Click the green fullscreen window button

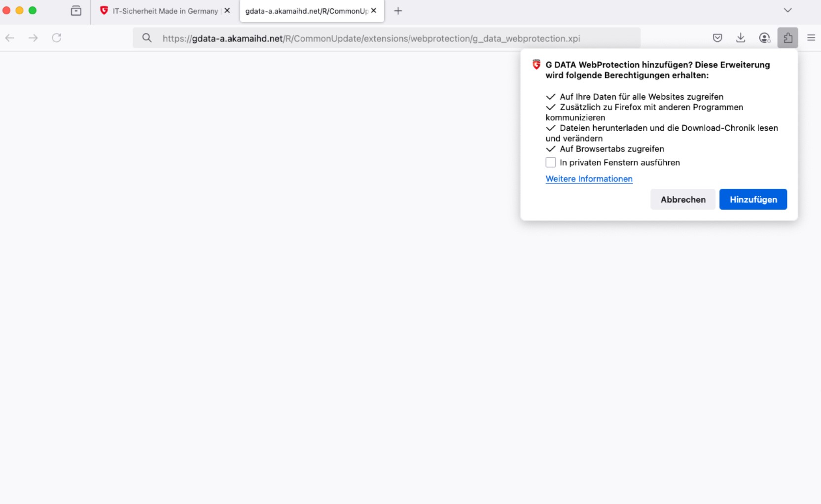click(x=33, y=10)
